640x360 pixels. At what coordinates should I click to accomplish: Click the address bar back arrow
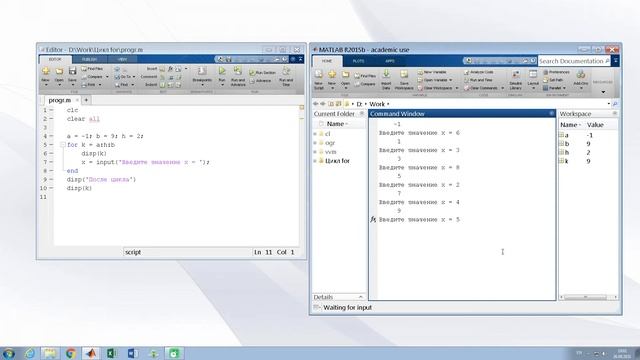pyautogui.click(x=316, y=104)
